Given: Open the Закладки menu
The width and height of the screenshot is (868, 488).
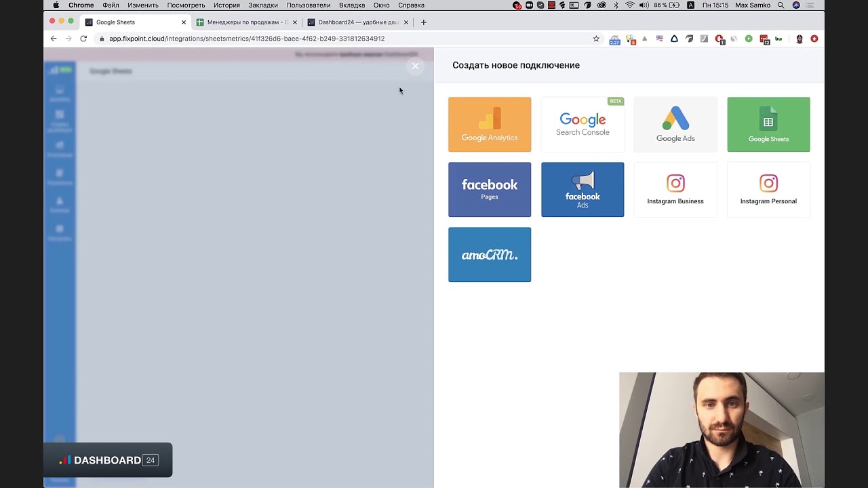Looking at the screenshot, I should (263, 5).
